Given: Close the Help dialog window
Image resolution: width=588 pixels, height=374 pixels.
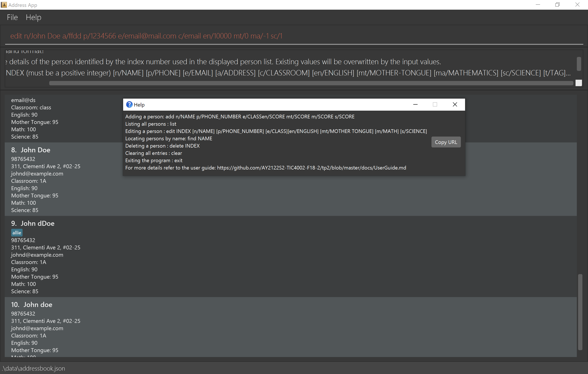Looking at the screenshot, I should click(x=455, y=104).
